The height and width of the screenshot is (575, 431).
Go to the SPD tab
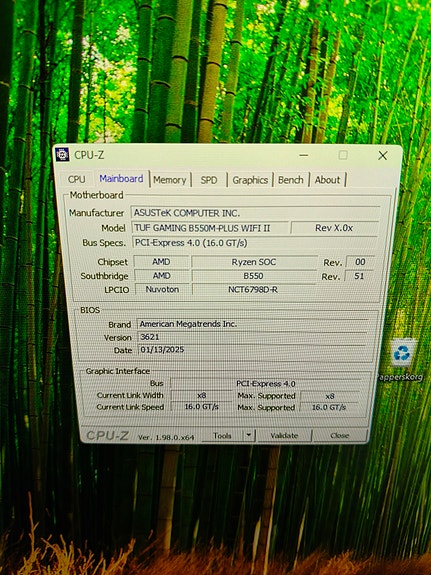tap(209, 180)
